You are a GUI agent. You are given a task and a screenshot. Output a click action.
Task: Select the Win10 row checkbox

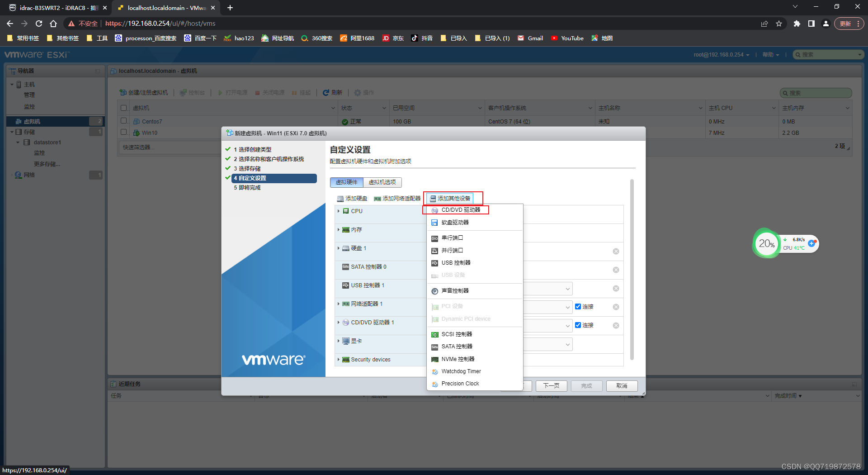point(124,132)
